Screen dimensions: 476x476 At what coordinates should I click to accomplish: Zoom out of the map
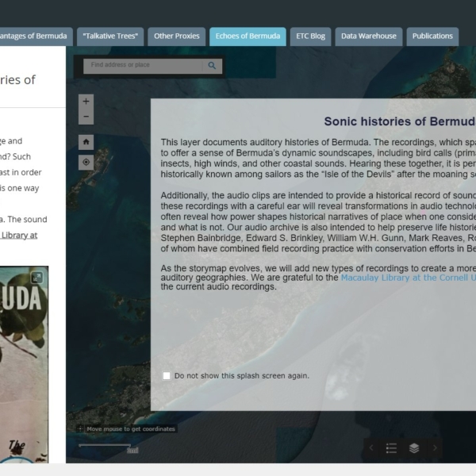click(86, 117)
